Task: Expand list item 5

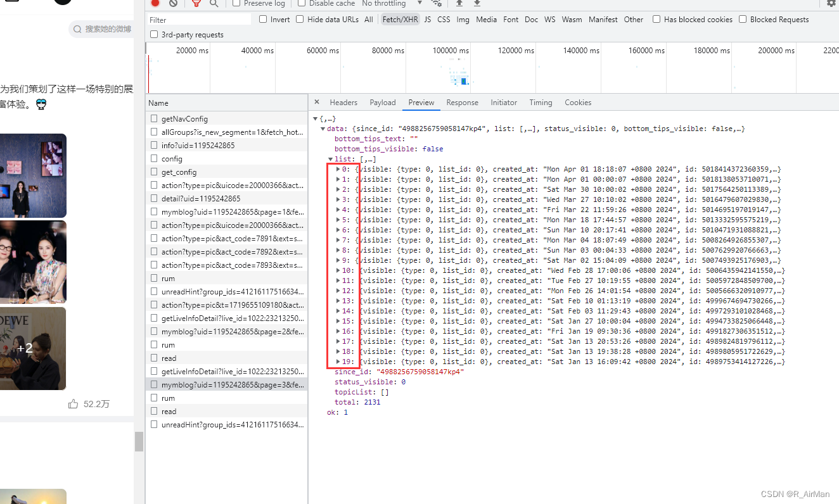Action: tap(338, 220)
